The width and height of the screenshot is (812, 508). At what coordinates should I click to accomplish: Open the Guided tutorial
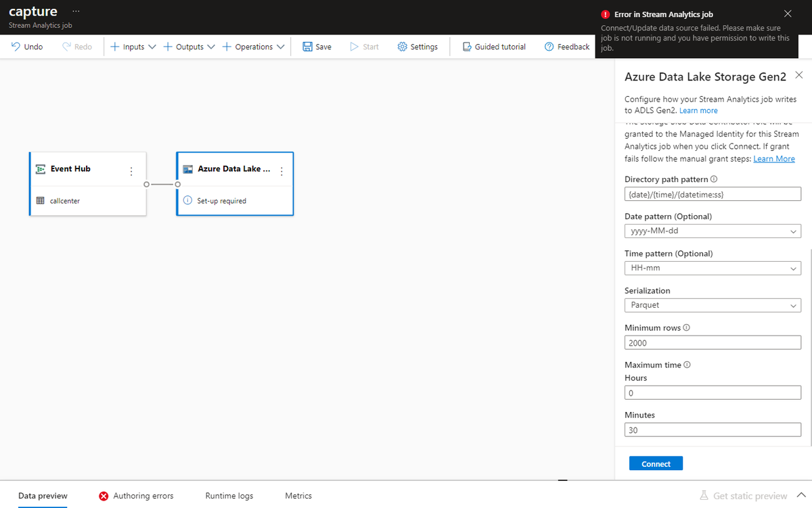494,47
